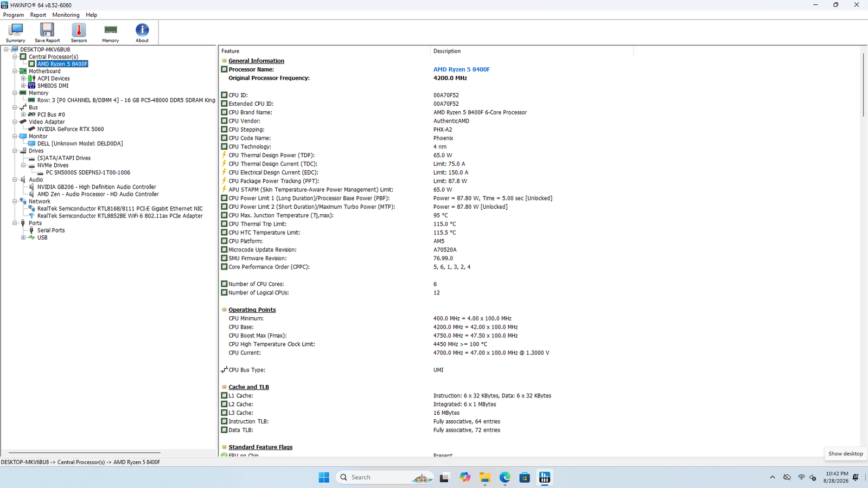Show hidden system tray icons

pos(773,477)
